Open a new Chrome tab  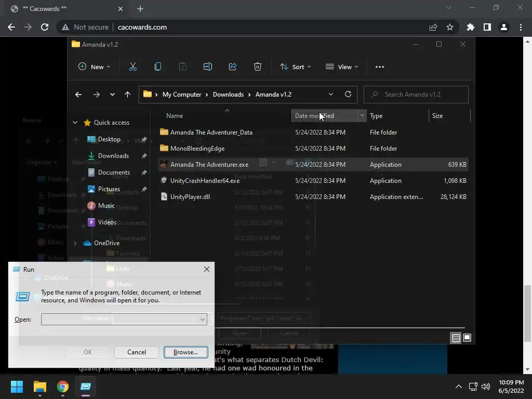(x=140, y=9)
